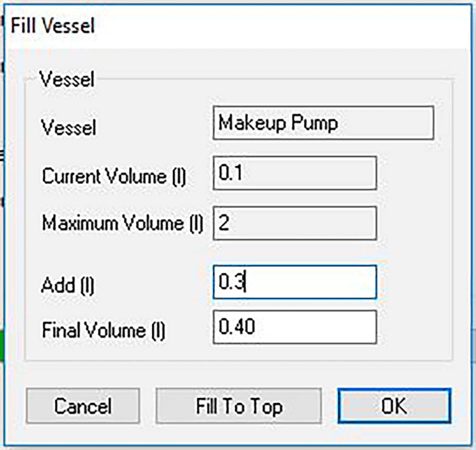The width and height of the screenshot is (476, 450).
Task: Click the Vessel label beside Makeup Pump
Action: tap(69, 128)
